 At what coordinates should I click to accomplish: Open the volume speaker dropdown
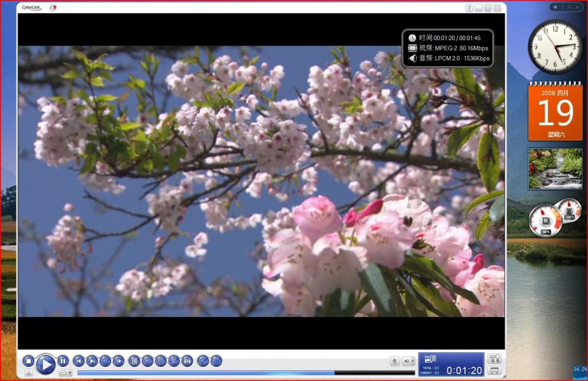(408, 361)
